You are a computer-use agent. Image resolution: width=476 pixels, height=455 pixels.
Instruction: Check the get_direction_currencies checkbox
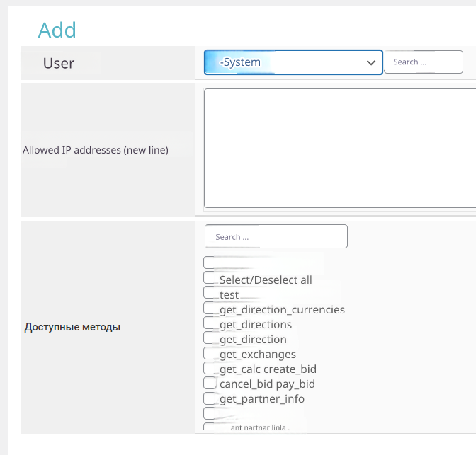[210, 309]
